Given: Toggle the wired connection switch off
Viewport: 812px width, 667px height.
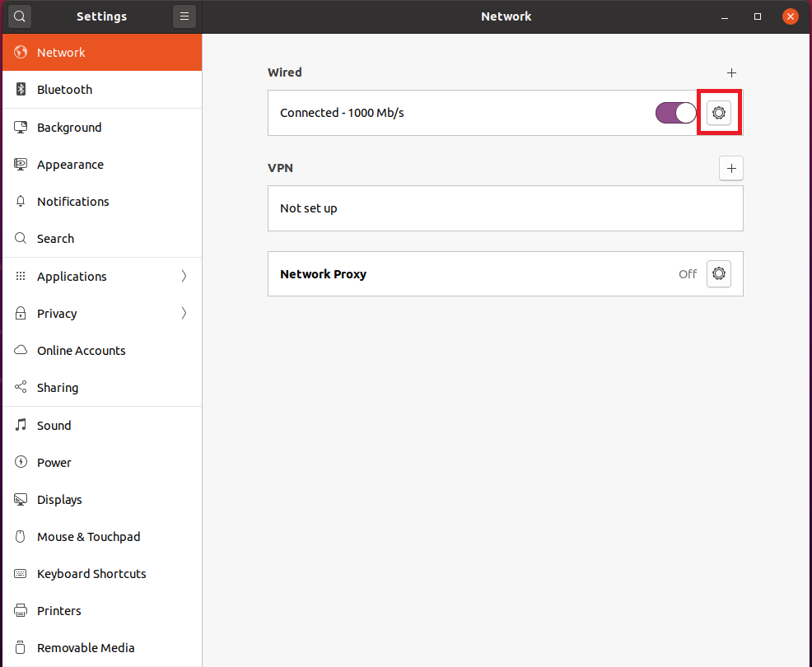Looking at the screenshot, I should coord(675,113).
